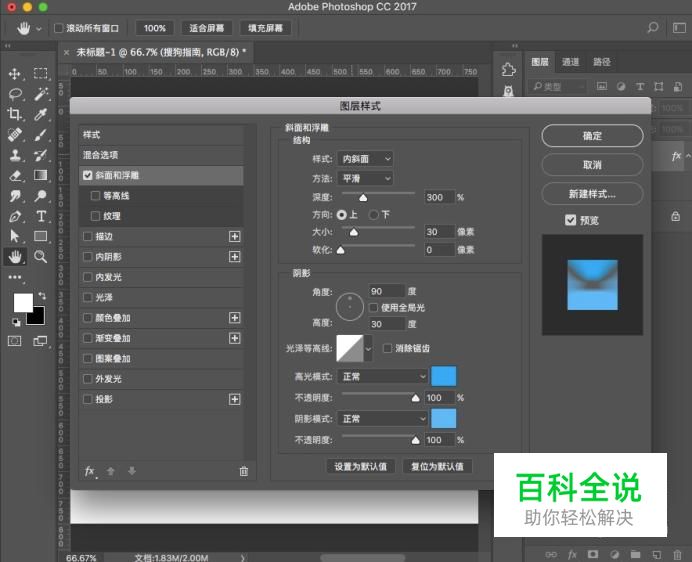Switch to 图层 panel tab

pos(540,62)
